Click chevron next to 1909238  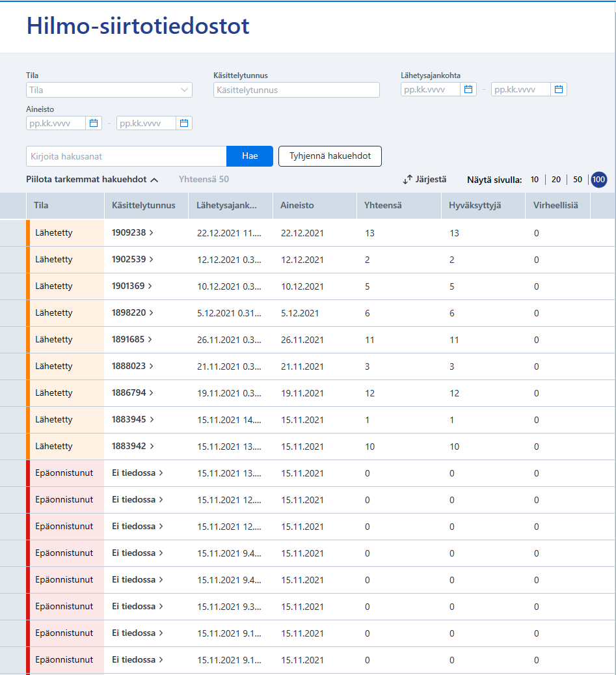pyautogui.click(x=152, y=232)
